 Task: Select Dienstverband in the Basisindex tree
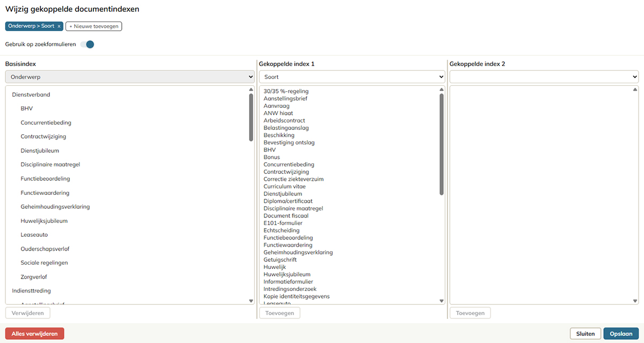(31, 94)
